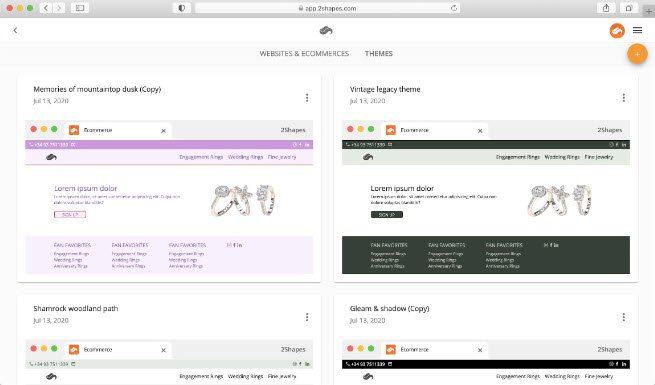Screen dimensions: 655x385
Task: Click the Shamrock woodland path title
Action: [76, 309]
